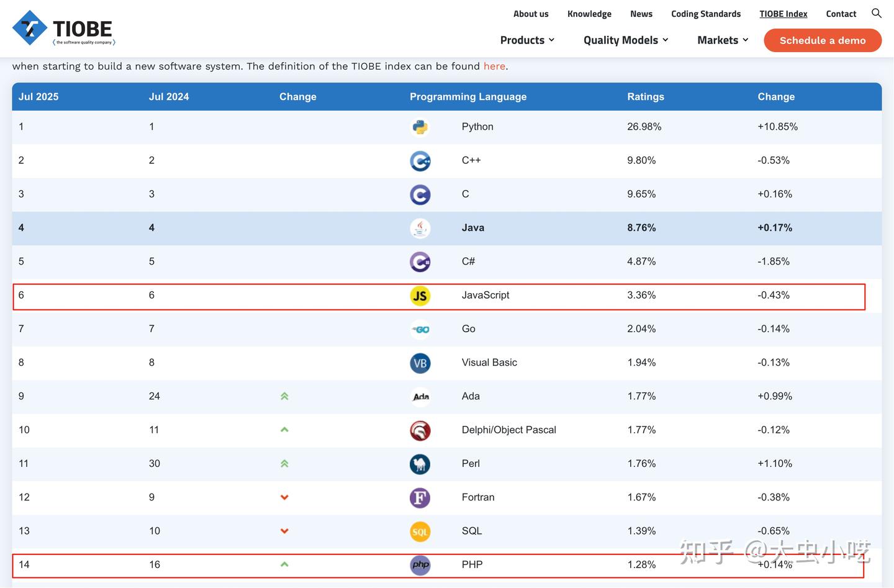Open the search magnifier icon
Viewport: 894px width, 588px height.
[x=876, y=13]
